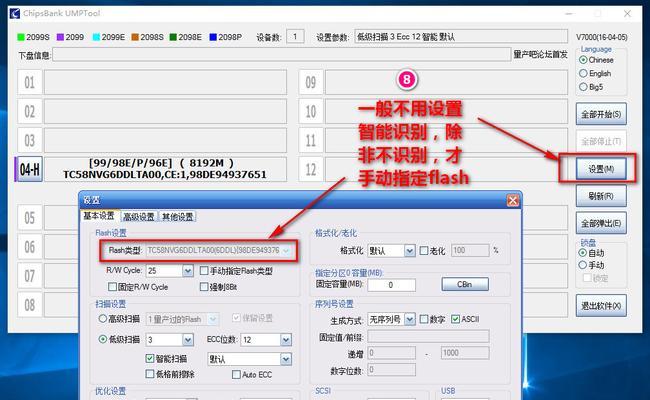
Task: Close the UMPTool main window
Action: (x=627, y=14)
